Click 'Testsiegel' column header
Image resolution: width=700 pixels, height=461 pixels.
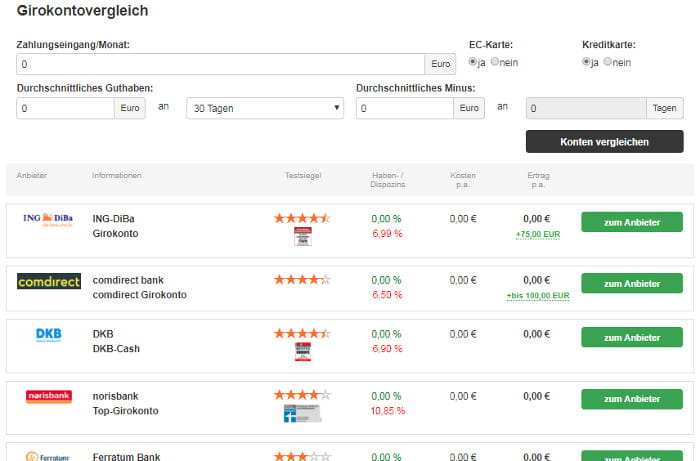pos(303,175)
